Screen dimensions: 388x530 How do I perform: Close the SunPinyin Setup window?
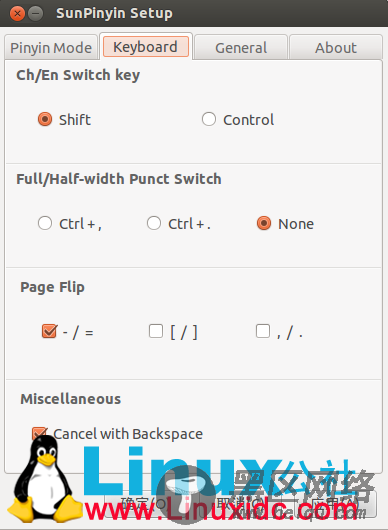17,14
